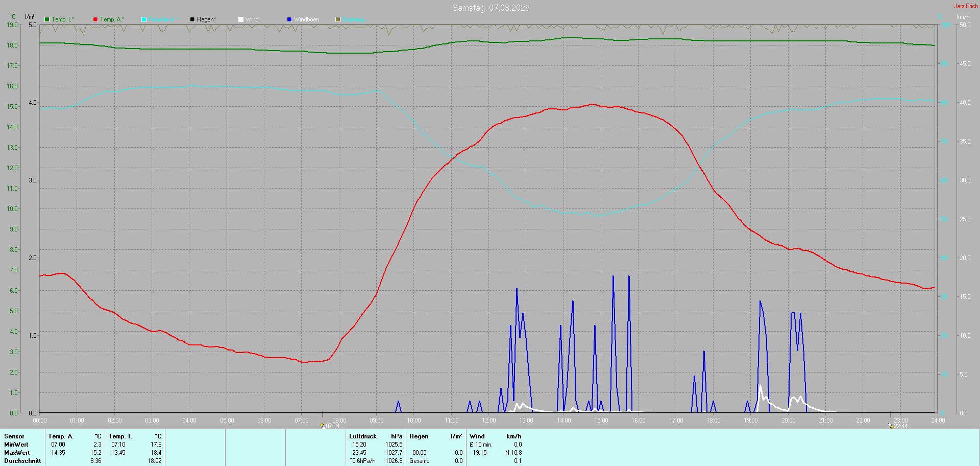Click the red Temp. A. legend square
The height and width of the screenshot is (466, 980).
click(x=95, y=19)
